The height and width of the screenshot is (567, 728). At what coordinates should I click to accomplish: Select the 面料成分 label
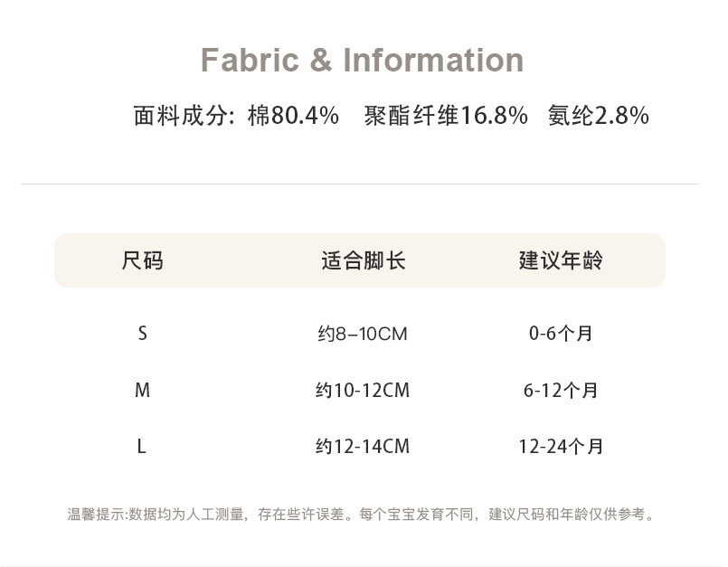[182, 116]
